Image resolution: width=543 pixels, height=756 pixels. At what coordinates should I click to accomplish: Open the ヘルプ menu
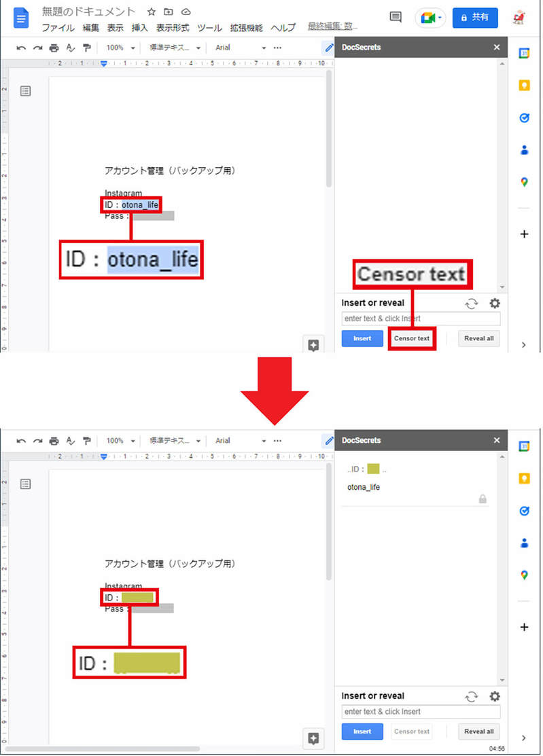pyautogui.click(x=283, y=28)
